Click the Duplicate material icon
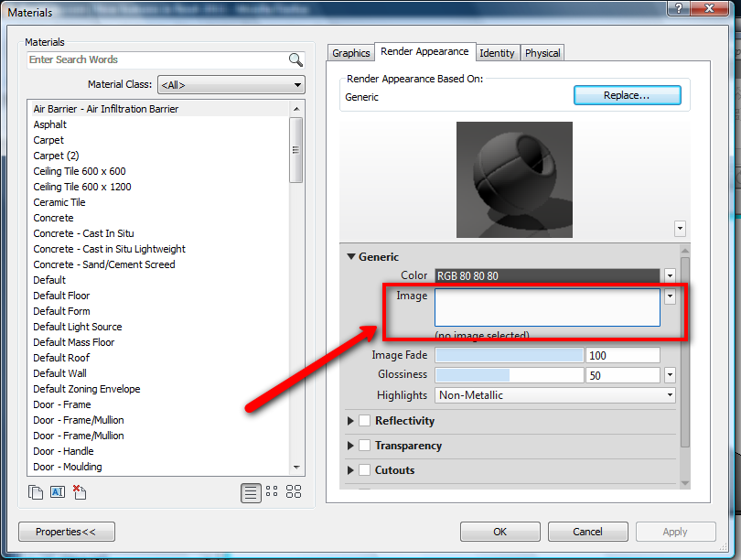The width and height of the screenshot is (741, 560). coord(36,492)
